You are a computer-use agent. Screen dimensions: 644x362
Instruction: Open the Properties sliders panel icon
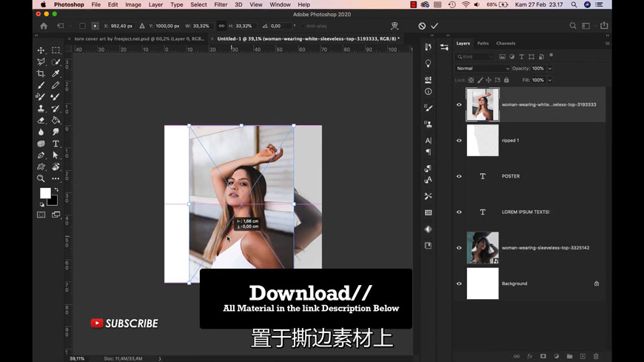coord(444,47)
